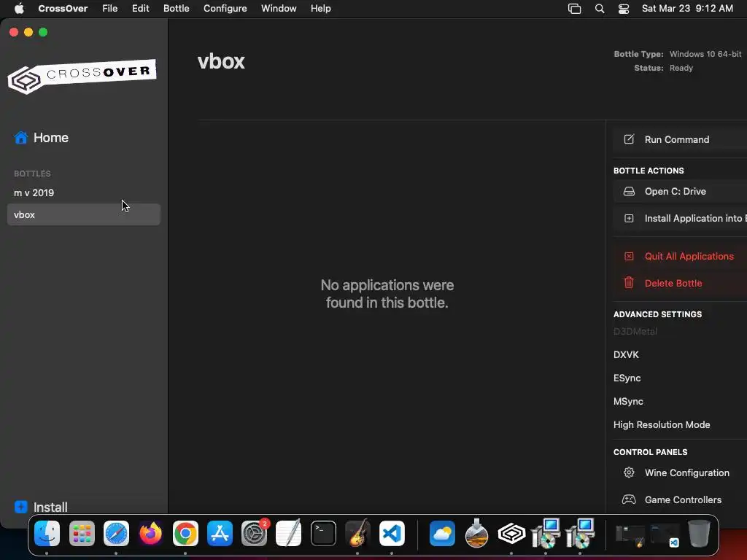Open System Settings with the badge in Dock
The height and width of the screenshot is (560, 747).
tap(255, 533)
